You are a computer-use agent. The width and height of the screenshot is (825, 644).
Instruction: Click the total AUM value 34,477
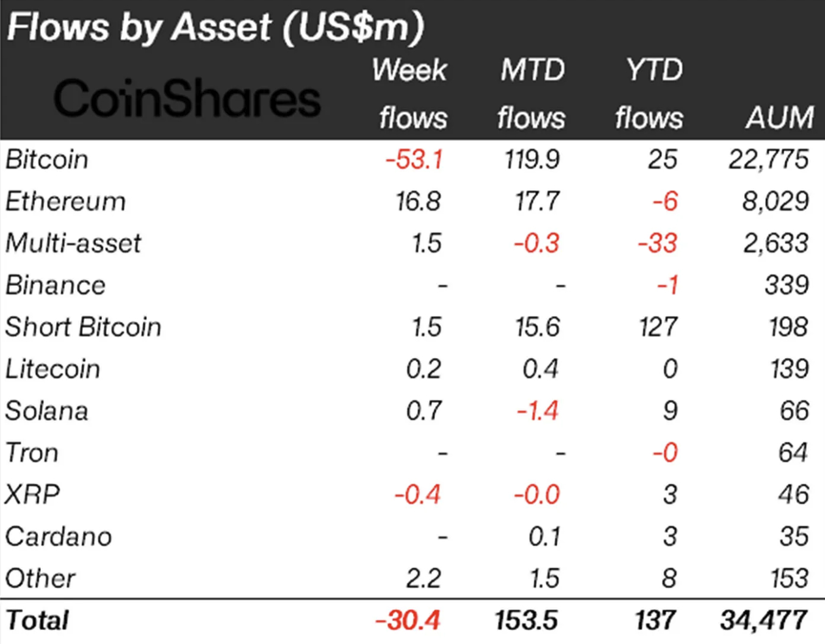(765, 621)
